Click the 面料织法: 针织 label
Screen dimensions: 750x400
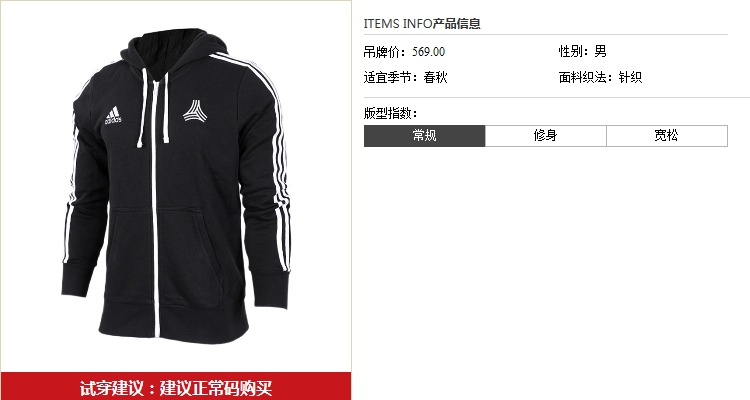coord(600,77)
